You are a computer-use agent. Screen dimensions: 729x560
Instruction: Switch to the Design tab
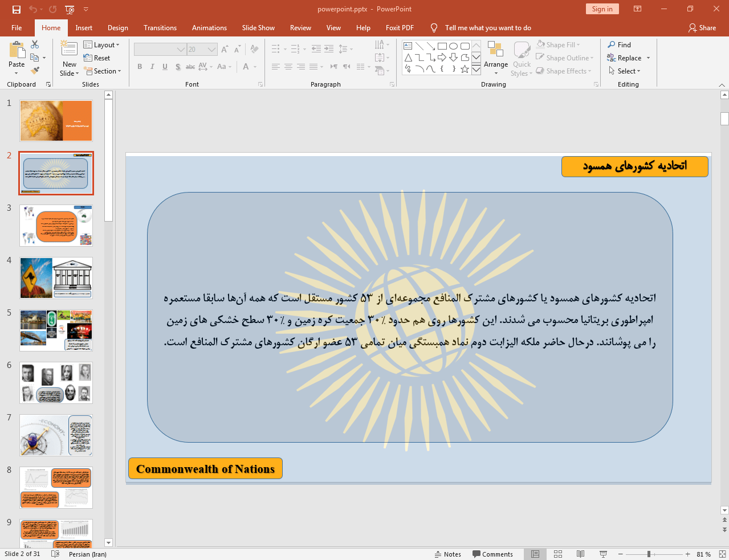pos(118,28)
